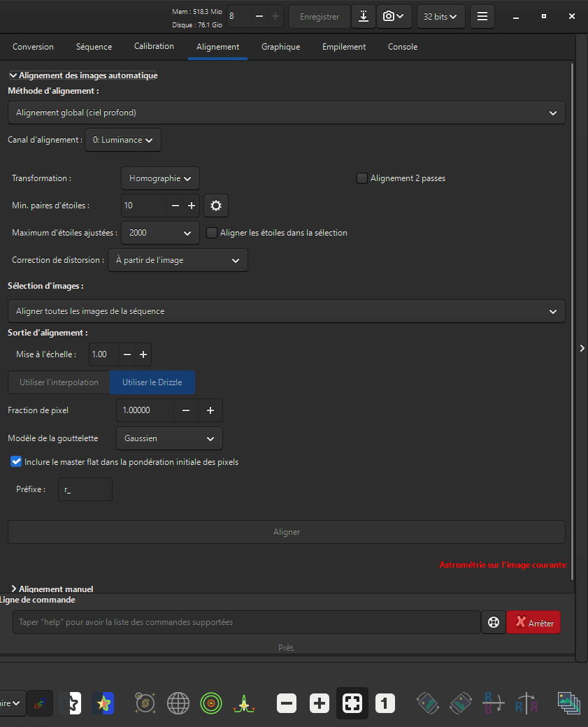588x727 pixels.
Task: Open the Transformation Homographie dropdown
Action: pos(160,178)
